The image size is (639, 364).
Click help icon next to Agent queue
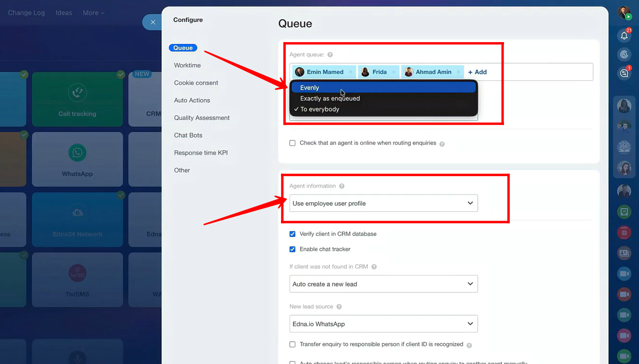point(330,55)
